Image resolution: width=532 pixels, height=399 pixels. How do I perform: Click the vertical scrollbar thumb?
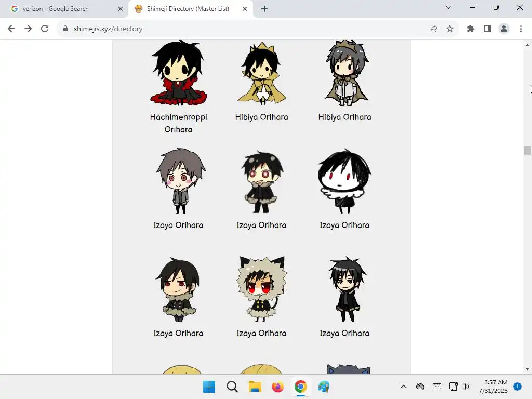(527, 150)
